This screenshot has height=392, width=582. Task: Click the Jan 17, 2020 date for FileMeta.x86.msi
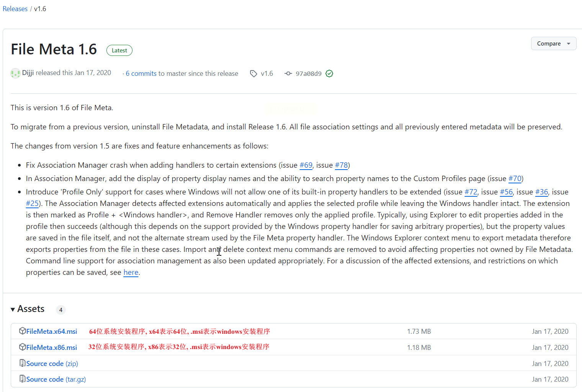click(550, 347)
